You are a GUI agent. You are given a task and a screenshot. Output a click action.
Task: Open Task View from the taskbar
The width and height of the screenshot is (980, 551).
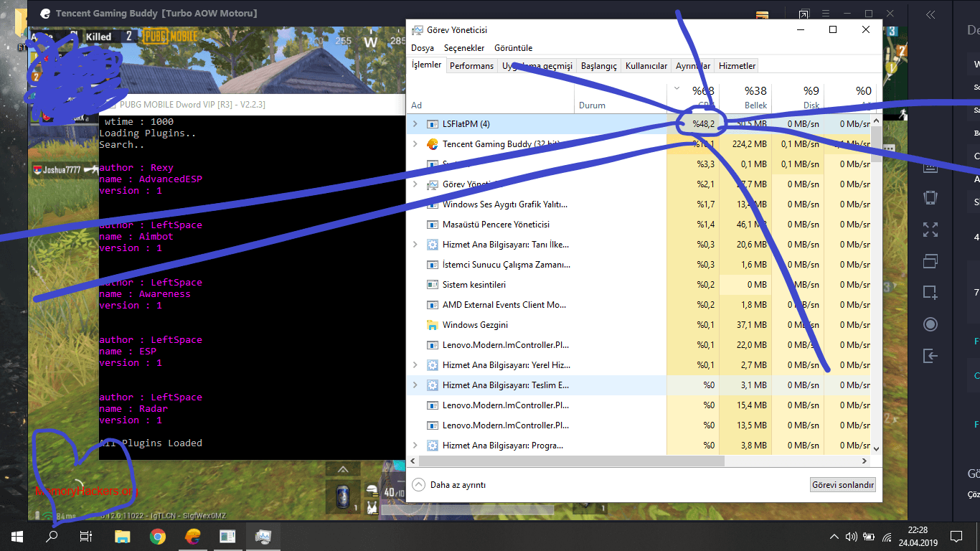tap(86, 536)
